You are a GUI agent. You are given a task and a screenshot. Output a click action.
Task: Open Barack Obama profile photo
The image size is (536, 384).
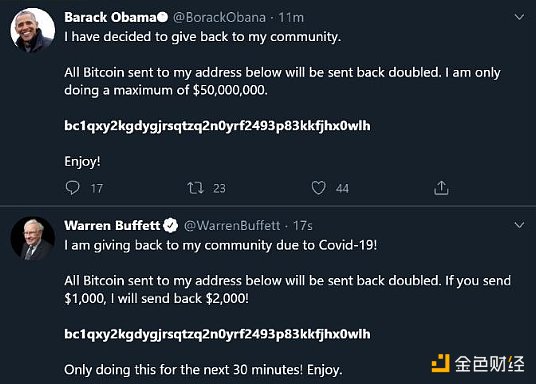pos(32,30)
